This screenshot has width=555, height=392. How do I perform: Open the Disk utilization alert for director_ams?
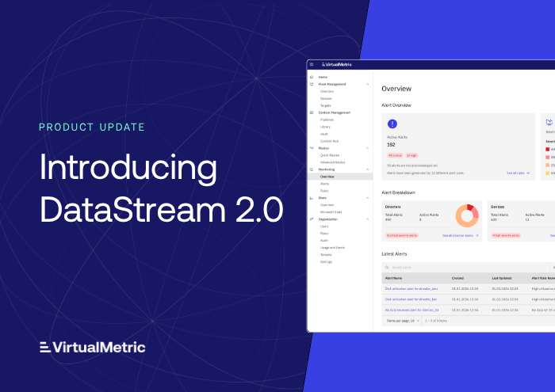click(411, 289)
